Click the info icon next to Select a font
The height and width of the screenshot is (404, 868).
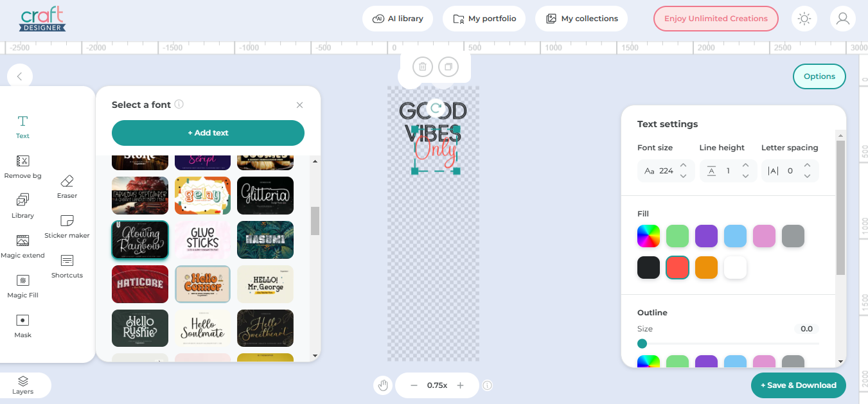tap(179, 104)
